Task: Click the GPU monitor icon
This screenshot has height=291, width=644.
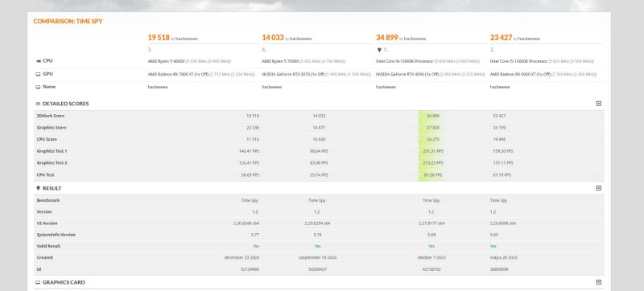Action: 38,74
